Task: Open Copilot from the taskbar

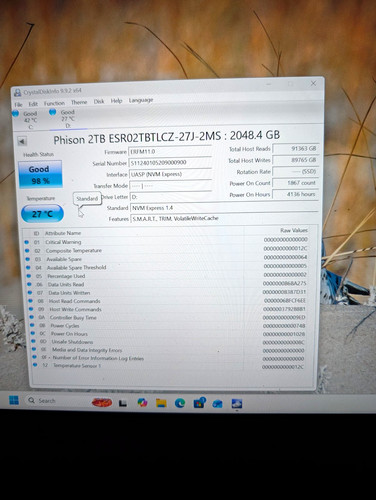Action: [x=142, y=403]
